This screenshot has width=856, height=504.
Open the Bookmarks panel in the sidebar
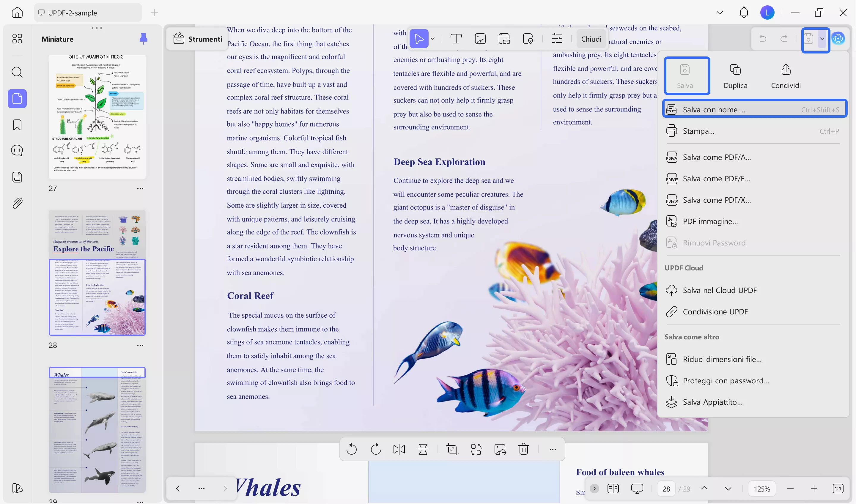click(x=17, y=125)
